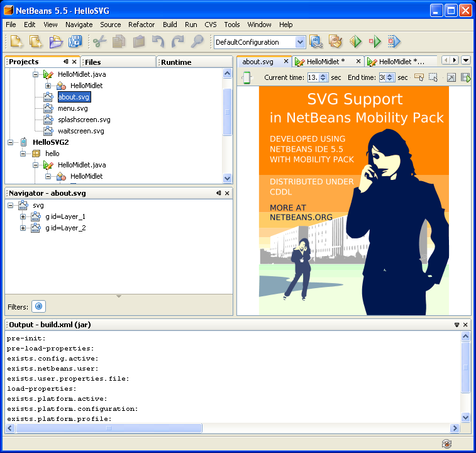
Task: Click the Open Project folder icon
Action: [x=56, y=42]
